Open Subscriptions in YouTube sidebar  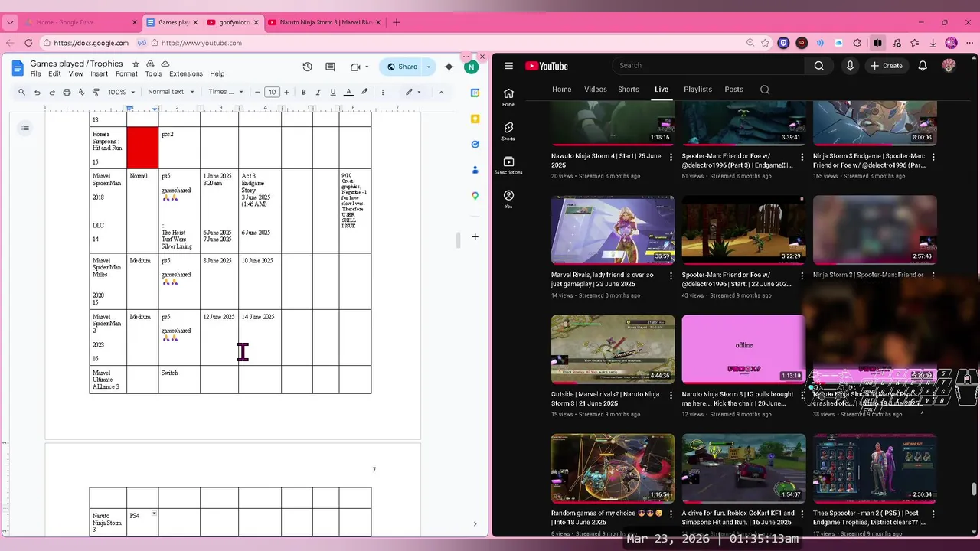508,165
